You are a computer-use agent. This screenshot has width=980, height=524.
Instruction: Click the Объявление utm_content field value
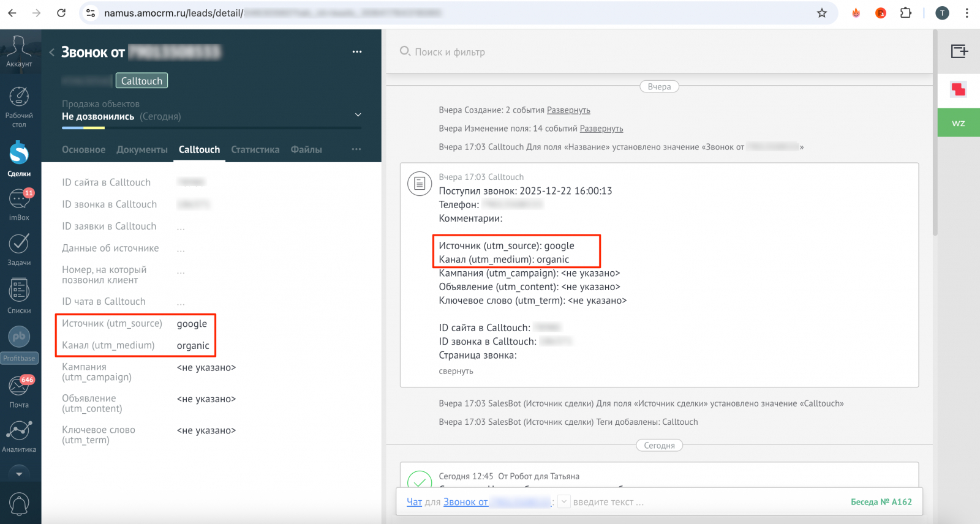(206, 399)
